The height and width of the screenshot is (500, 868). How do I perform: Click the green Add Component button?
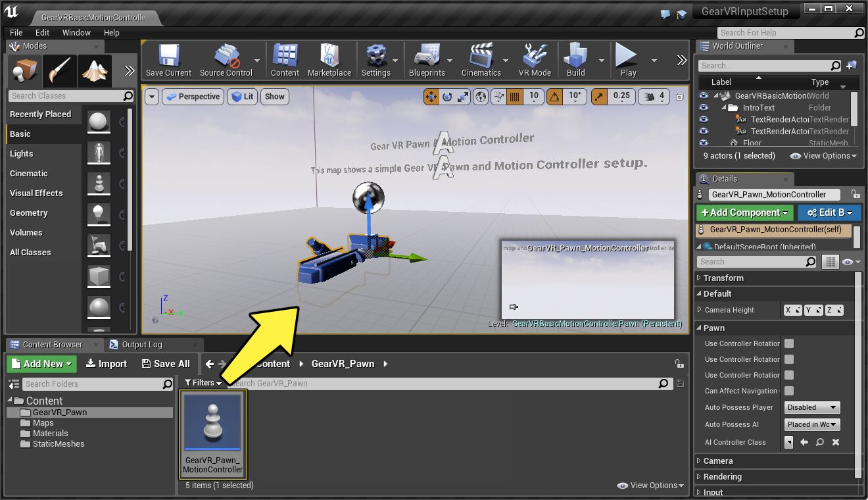pos(745,213)
